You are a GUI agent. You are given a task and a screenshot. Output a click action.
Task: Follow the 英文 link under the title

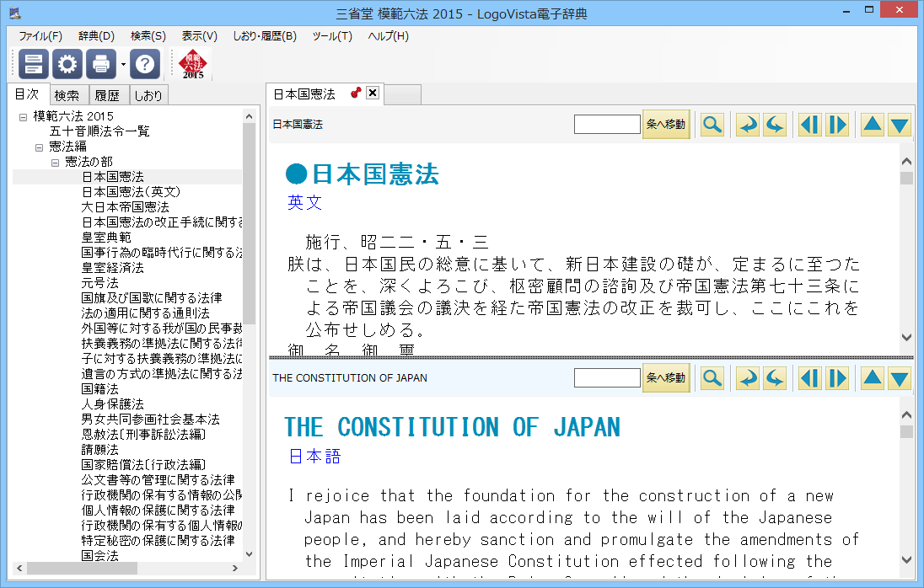(304, 202)
